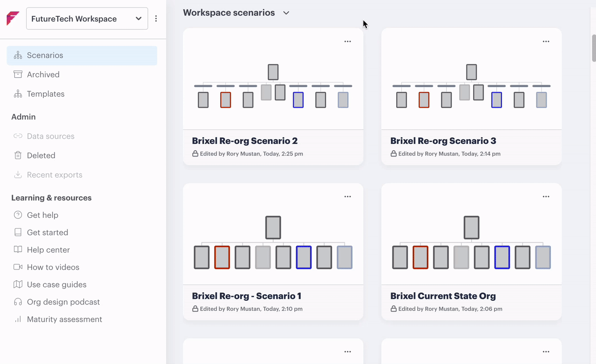Image resolution: width=596 pixels, height=364 pixels.
Task: Click the Functionly logo icon
Action: point(13,19)
